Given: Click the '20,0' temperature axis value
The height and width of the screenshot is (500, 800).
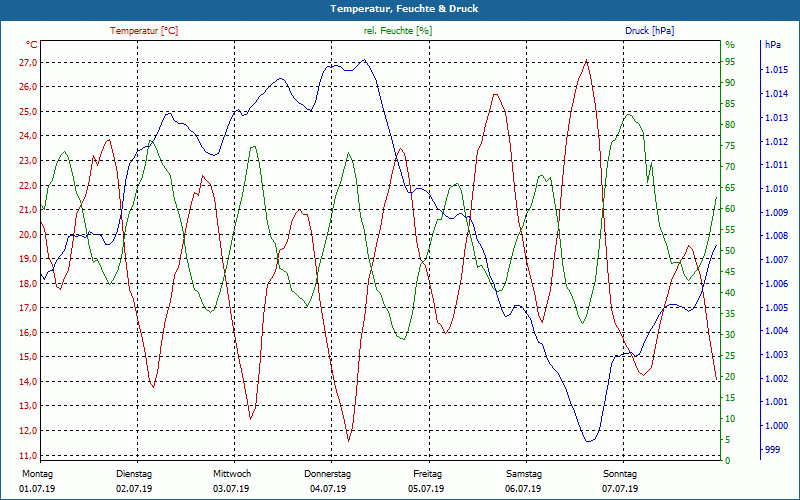Looking at the screenshot, I should click(28, 234).
